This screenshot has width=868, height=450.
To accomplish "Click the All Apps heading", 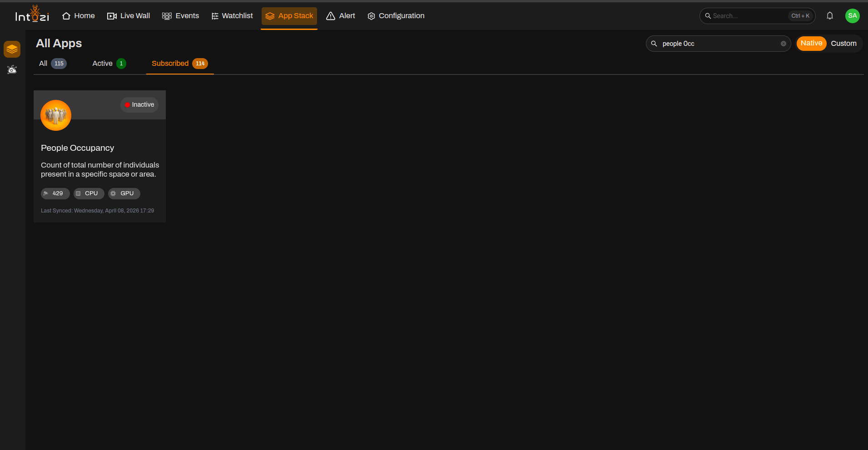I will (x=59, y=43).
